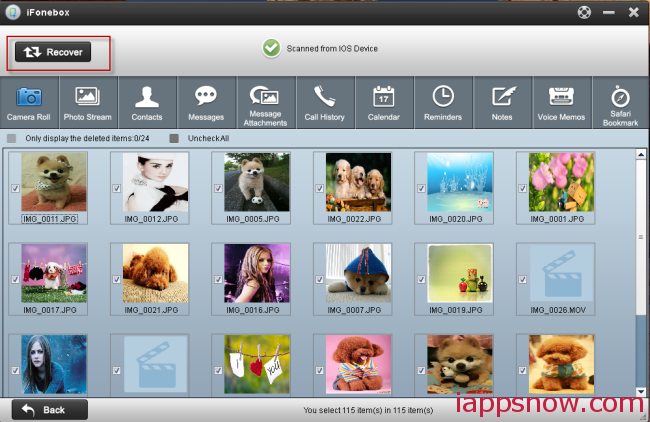Open the Notes category
Screen dimensions: 650x422
pos(501,103)
